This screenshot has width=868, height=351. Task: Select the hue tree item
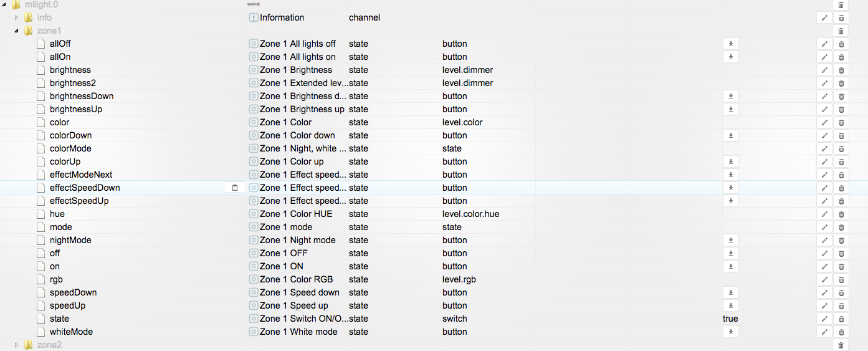tap(57, 214)
